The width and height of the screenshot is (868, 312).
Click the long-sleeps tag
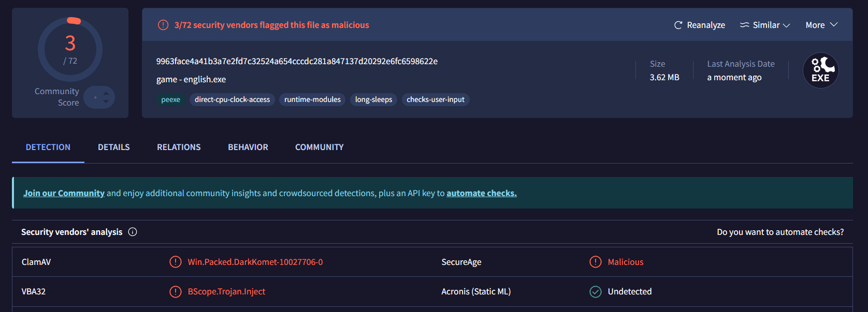(x=373, y=99)
